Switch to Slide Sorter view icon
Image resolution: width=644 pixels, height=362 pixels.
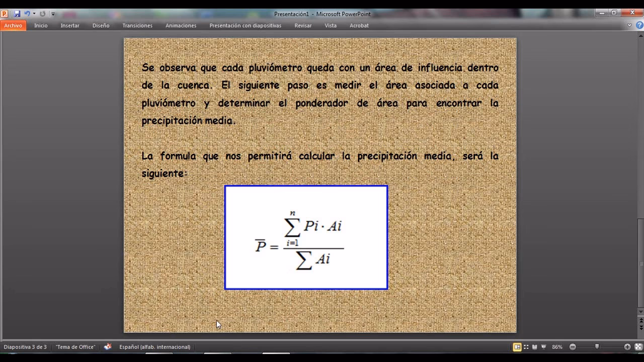526,347
